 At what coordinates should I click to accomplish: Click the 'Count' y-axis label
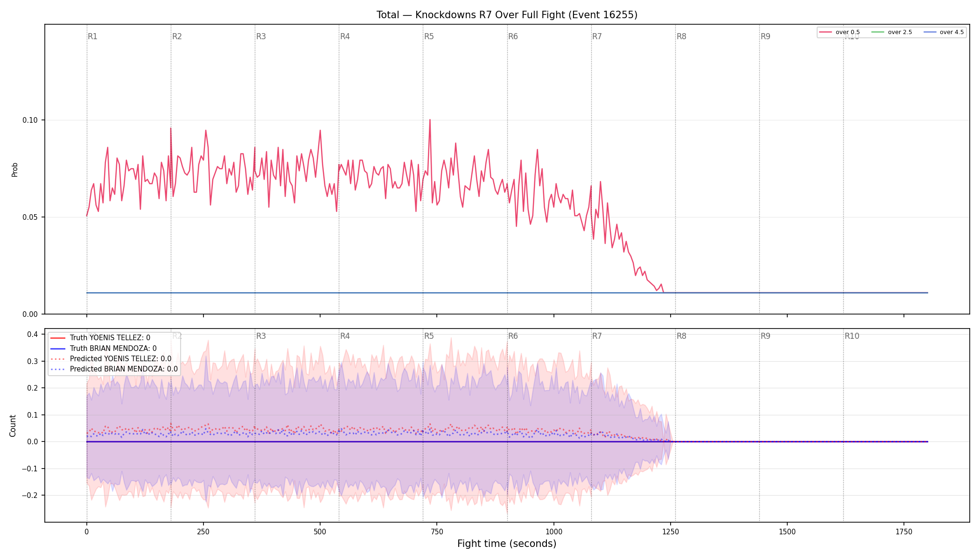click(x=13, y=426)
